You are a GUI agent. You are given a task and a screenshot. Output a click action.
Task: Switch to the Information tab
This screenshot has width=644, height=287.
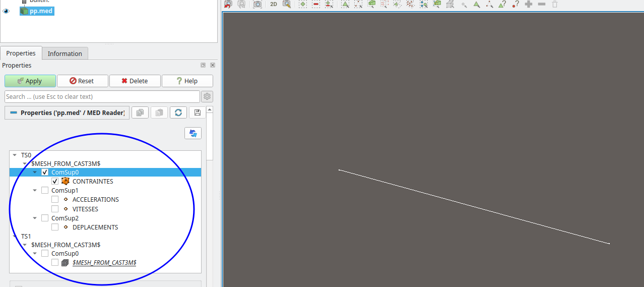65,53
